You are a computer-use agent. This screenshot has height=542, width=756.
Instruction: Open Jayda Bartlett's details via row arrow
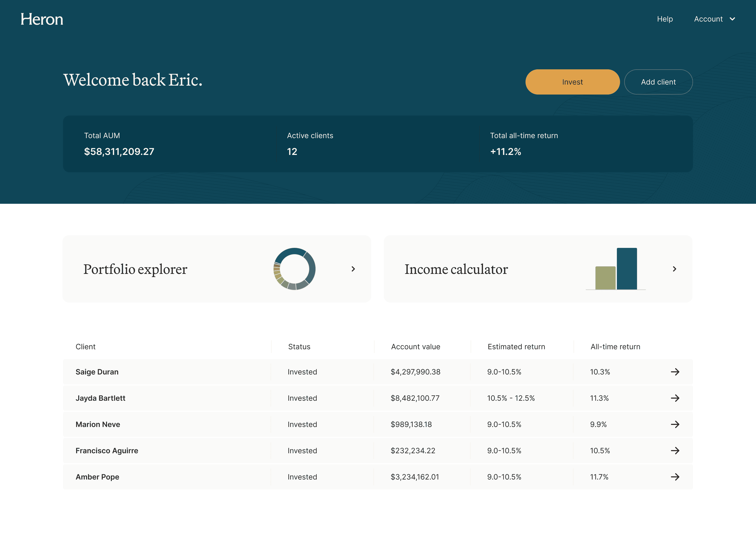click(676, 398)
